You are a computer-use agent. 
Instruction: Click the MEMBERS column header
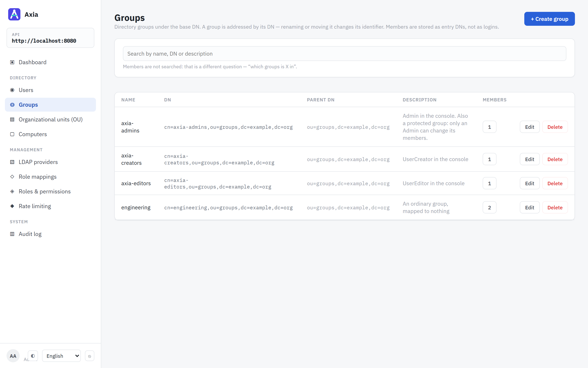coord(494,100)
